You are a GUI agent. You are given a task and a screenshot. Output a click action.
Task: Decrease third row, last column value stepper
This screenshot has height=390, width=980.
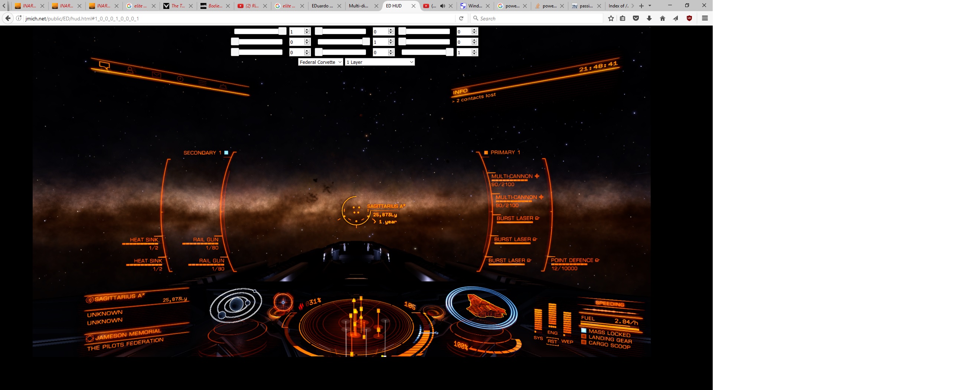(474, 54)
